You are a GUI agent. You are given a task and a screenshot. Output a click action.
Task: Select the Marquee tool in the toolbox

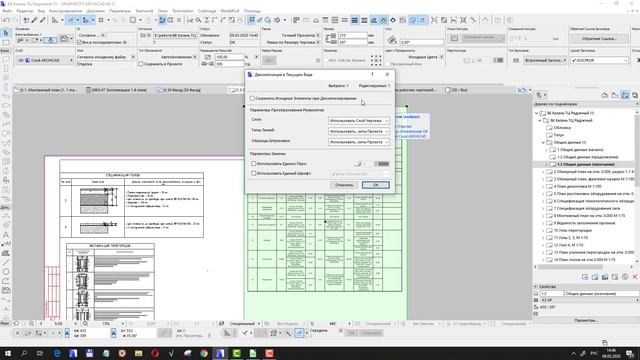coord(6,42)
